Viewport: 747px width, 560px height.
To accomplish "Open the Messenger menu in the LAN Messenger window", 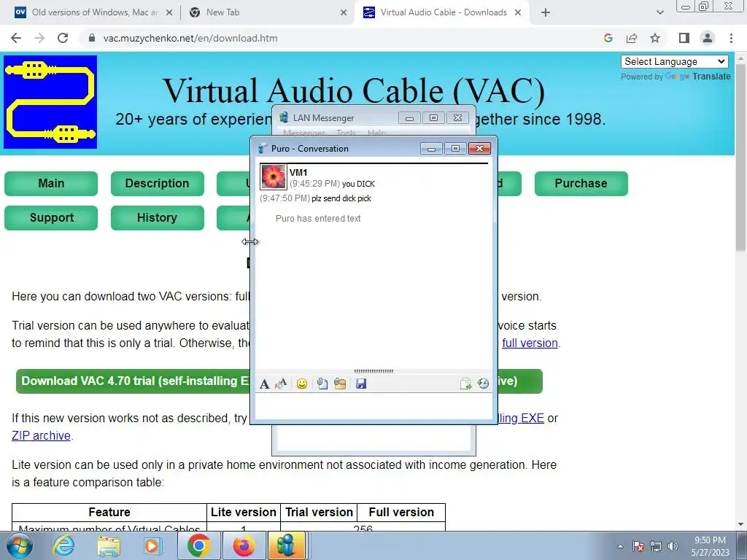I will [304, 133].
